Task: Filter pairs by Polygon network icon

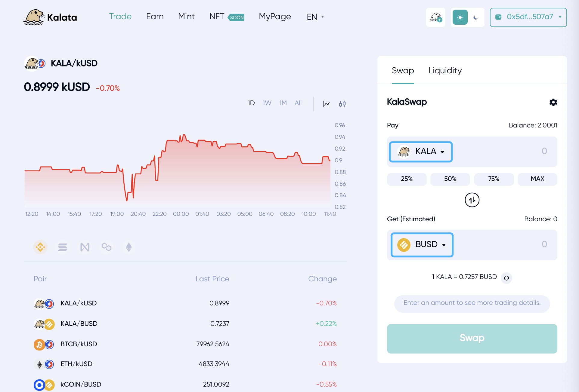Action: click(x=107, y=247)
